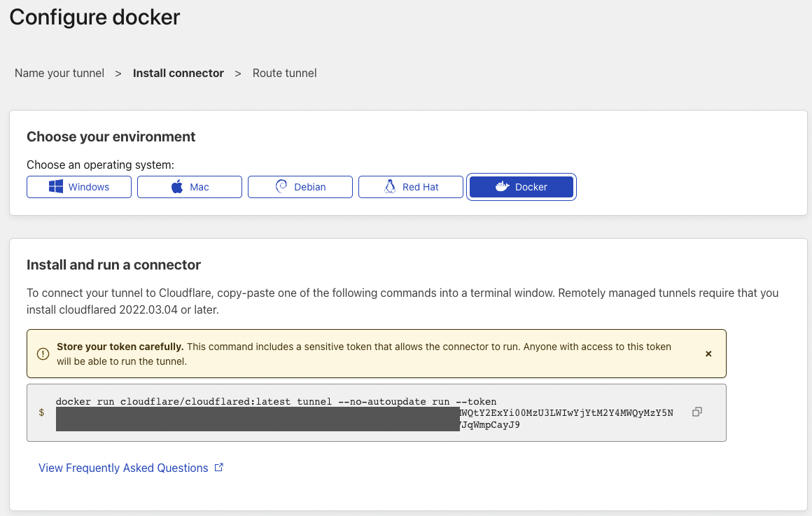Copy the docker run command
Screen dimensions: 812x516
point(696,412)
